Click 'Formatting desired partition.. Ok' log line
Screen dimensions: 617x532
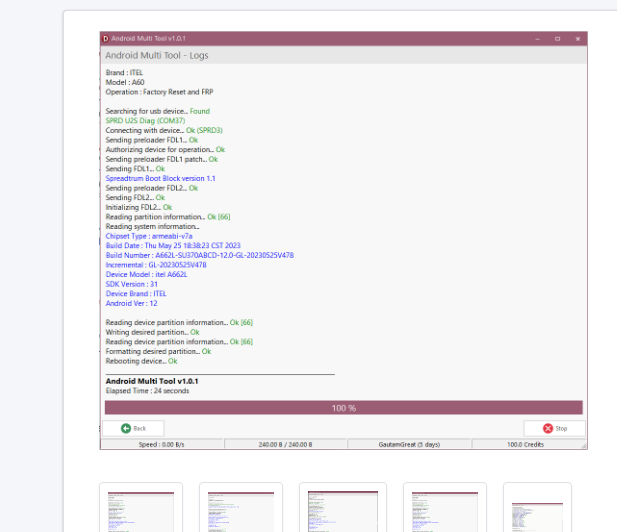click(159, 351)
